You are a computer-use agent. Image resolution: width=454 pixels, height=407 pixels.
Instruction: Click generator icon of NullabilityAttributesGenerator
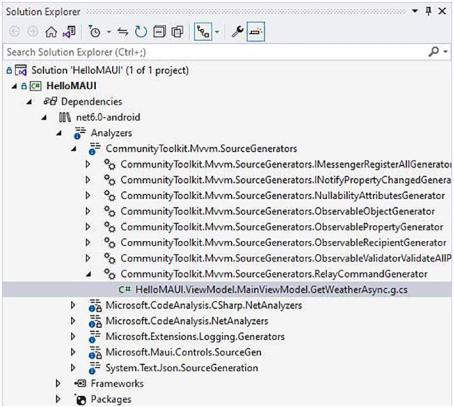110,196
